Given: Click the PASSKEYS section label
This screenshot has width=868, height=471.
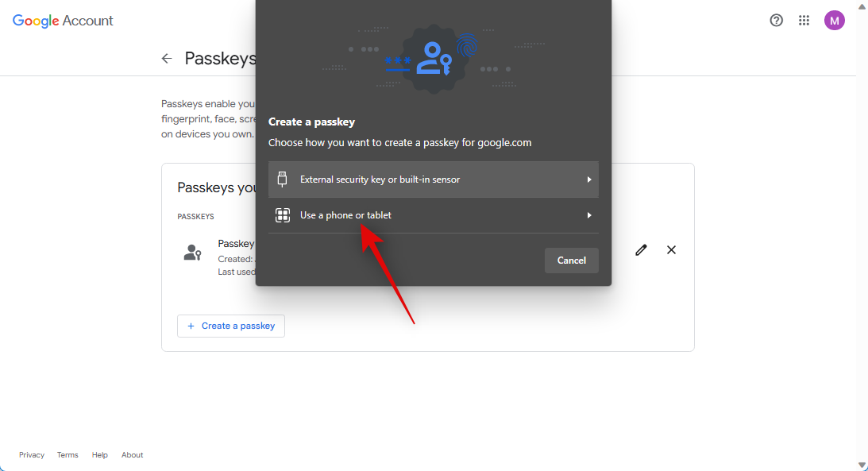Looking at the screenshot, I should coord(195,216).
